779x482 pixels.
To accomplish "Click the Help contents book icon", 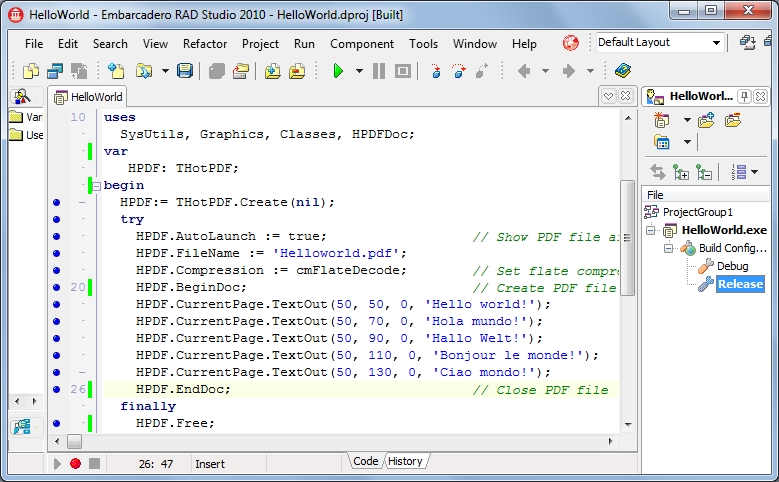I will coord(623,71).
